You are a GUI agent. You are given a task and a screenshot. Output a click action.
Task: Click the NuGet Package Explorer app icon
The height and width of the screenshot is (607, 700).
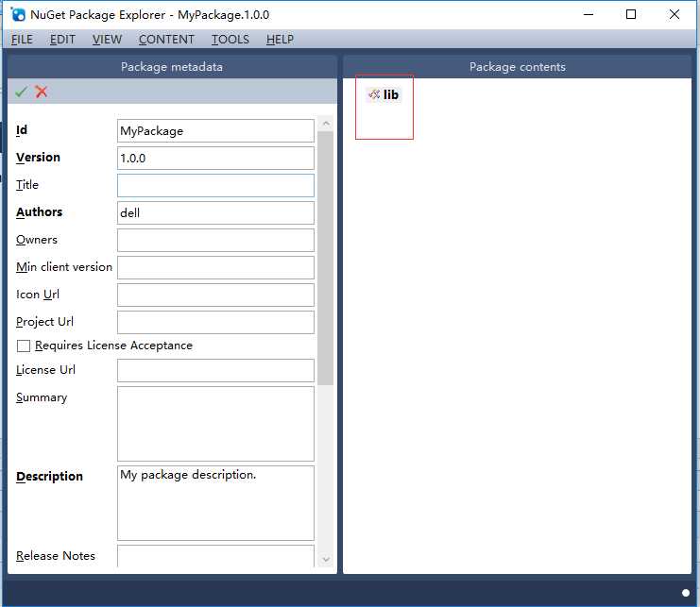pyautogui.click(x=18, y=15)
